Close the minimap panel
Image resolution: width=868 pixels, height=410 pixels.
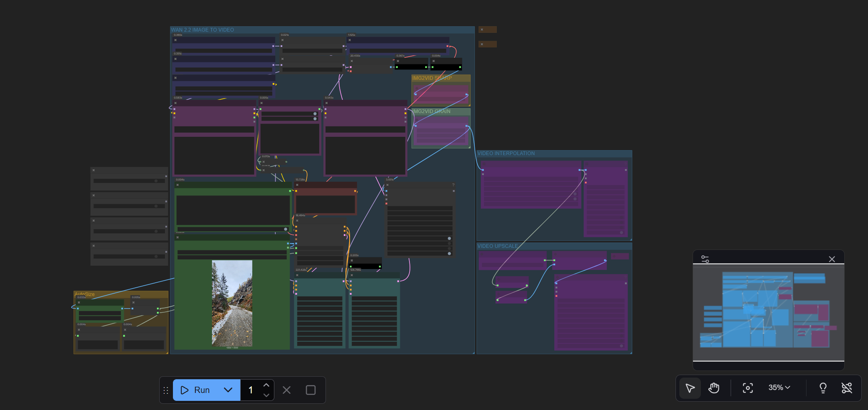[x=832, y=259]
